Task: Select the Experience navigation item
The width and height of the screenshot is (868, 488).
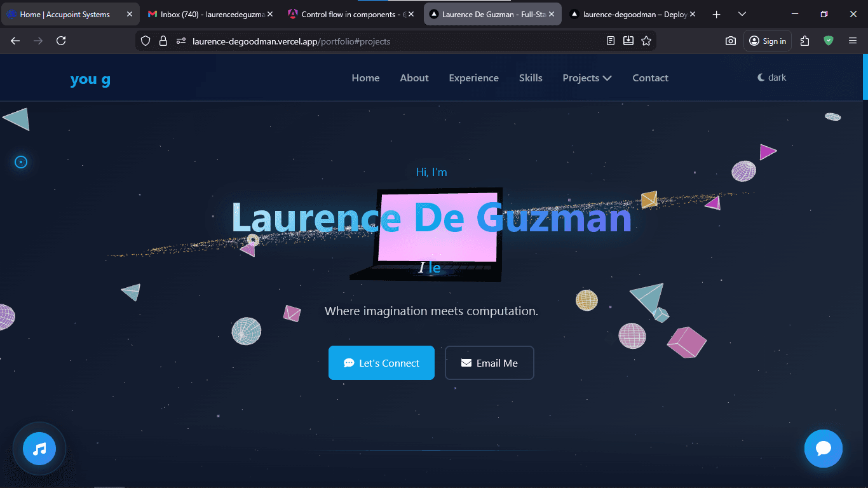Action: pyautogui.click(x=473, y=78)
